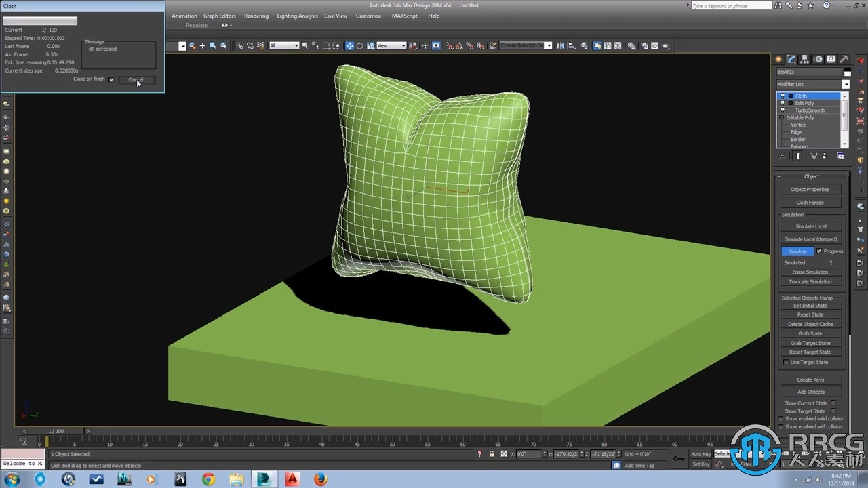Click the Windows Start button
This screenshot has height=488, width=868.
tap(12, 479)
